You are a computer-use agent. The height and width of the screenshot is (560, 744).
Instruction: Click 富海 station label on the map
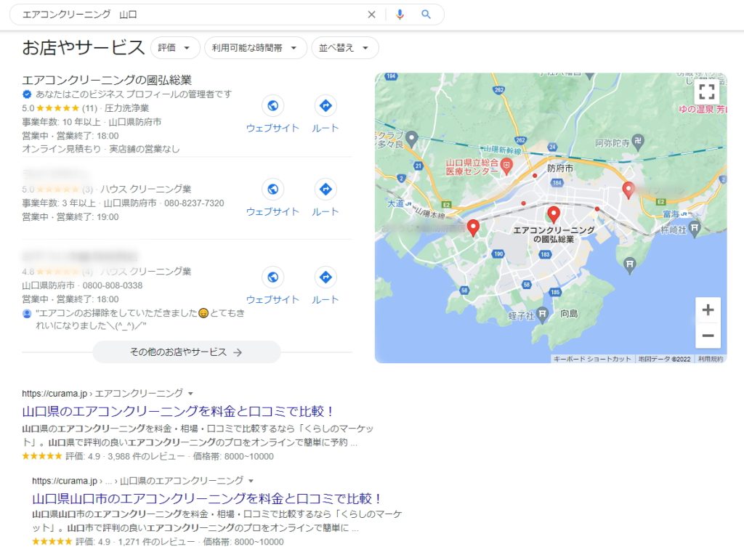pyautogui.click(x=671, y=214)
